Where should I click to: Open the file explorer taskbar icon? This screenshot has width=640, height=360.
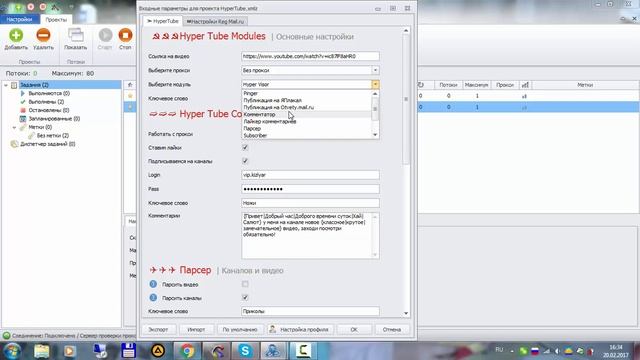tap(42, 351)
